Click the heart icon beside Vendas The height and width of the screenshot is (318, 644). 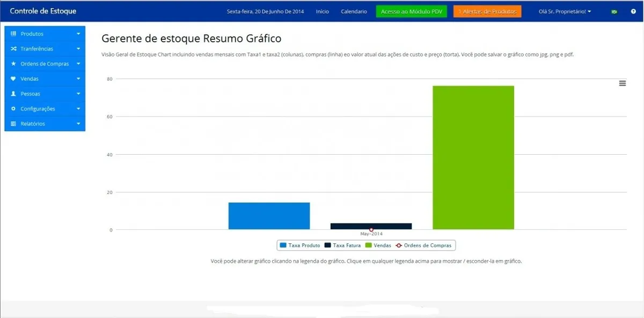13,79
